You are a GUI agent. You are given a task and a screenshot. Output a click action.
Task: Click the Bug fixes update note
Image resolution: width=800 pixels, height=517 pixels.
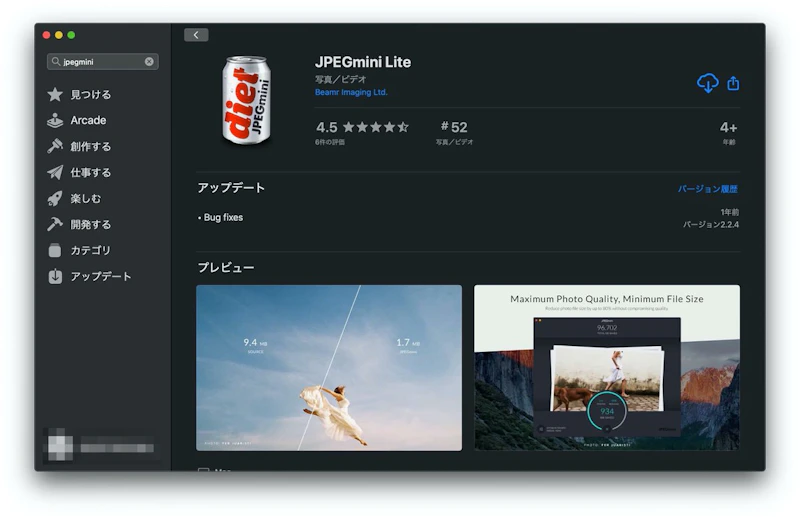point(220,217)
